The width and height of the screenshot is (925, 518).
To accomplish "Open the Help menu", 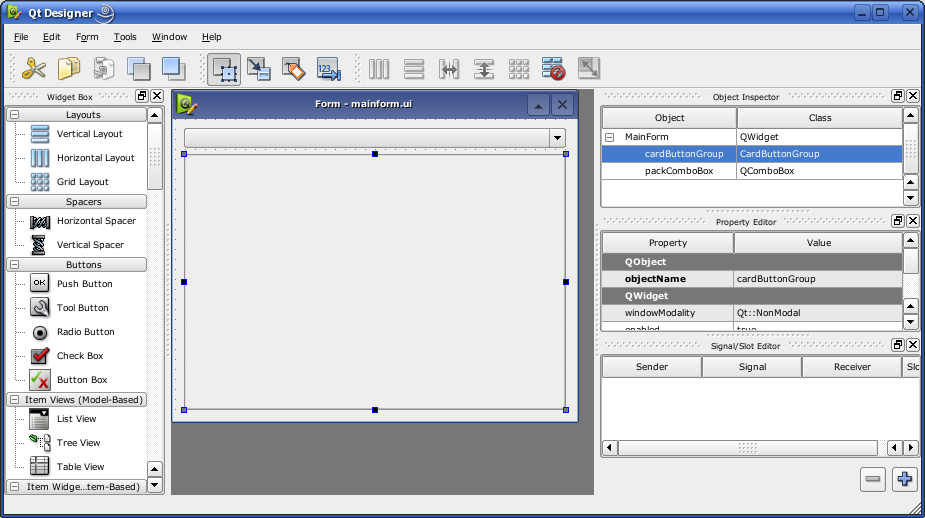I will 212,37.
